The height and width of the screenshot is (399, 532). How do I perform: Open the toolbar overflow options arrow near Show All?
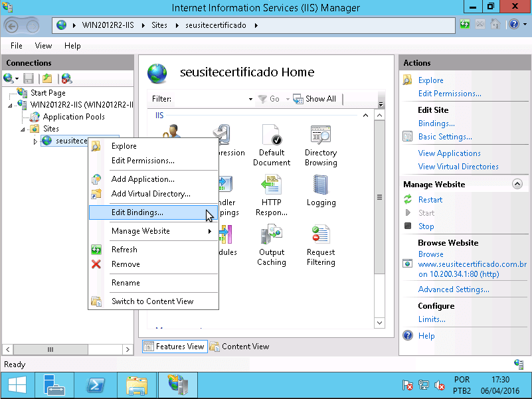tap(381, 104)
